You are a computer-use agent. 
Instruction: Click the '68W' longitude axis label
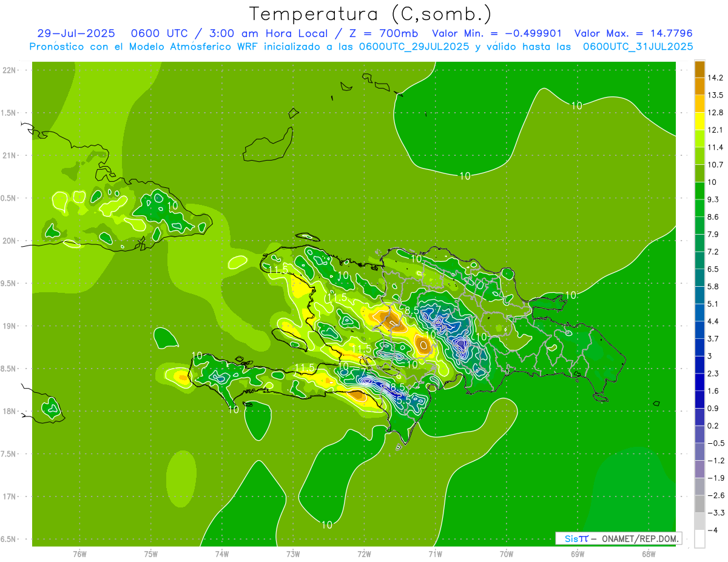click(x=648, y=554)
